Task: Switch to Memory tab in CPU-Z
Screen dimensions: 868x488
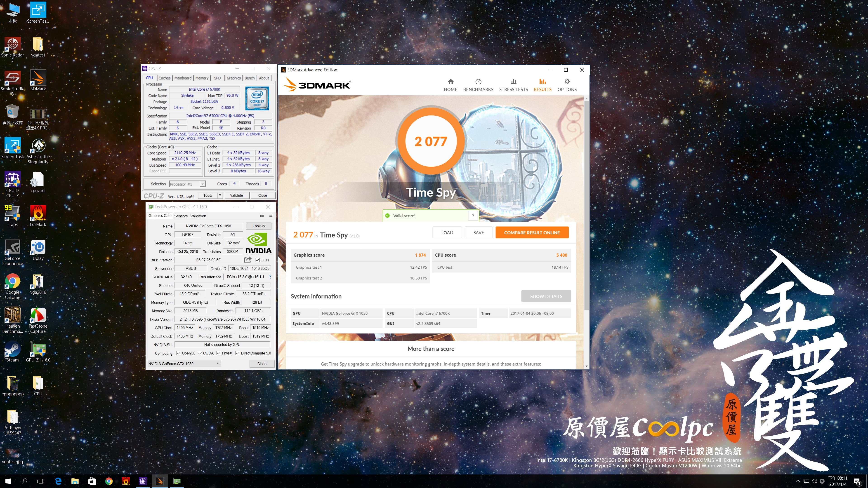Action: 202,78
